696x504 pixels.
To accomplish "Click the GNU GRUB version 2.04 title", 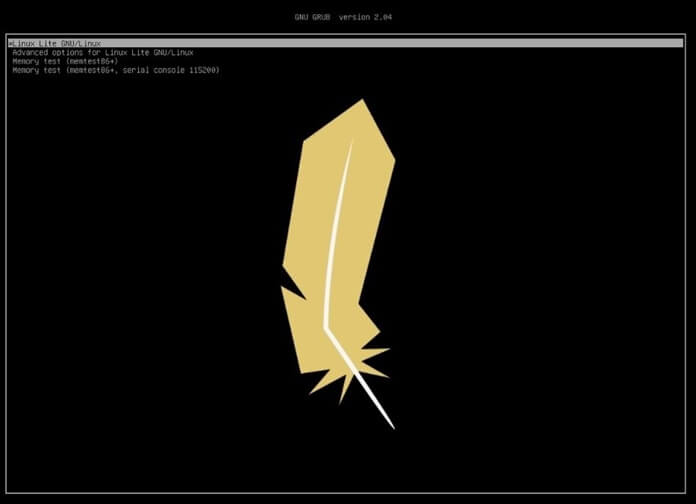I will (343, 17).
